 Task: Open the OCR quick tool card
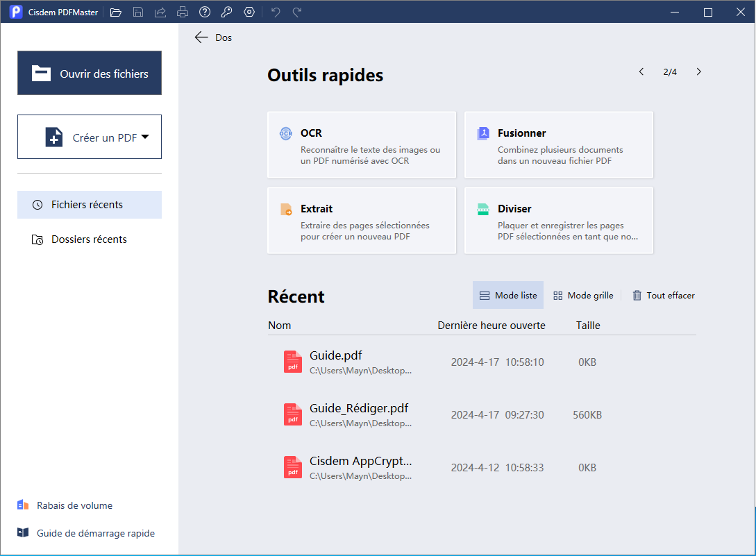362,144
